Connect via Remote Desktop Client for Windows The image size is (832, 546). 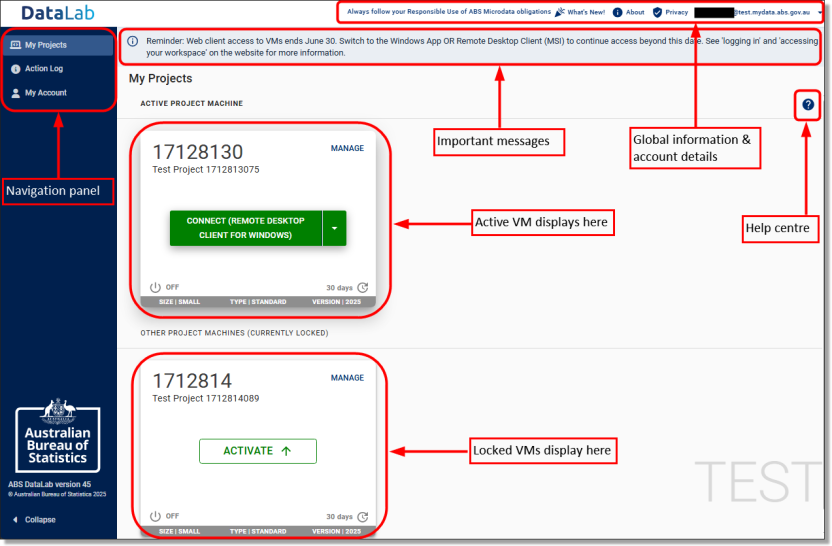coord(246,228)
